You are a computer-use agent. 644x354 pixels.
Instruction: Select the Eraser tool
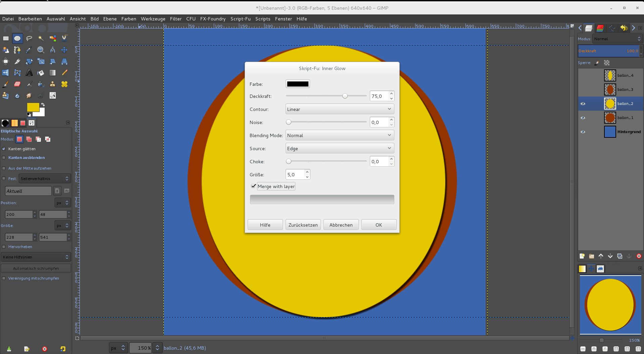[17, 84]
